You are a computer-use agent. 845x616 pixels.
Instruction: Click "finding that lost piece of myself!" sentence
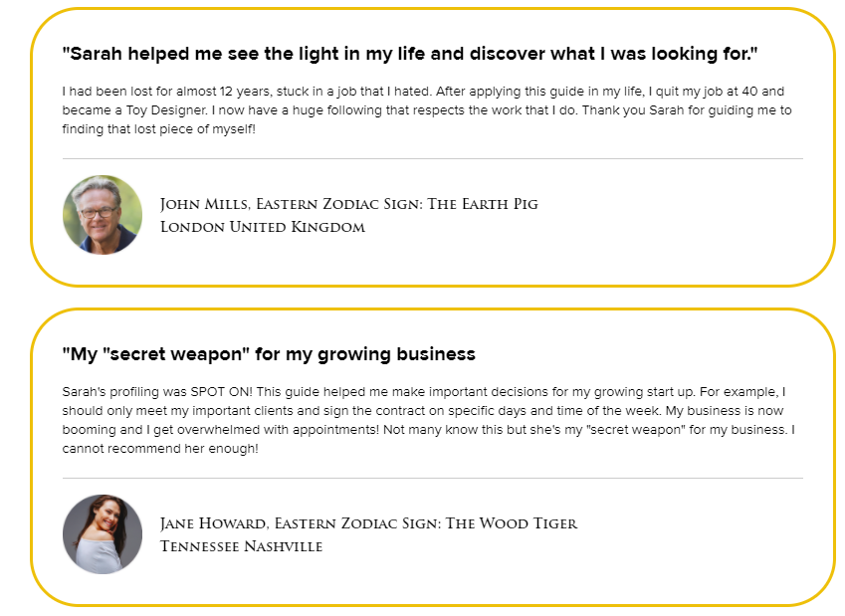click(x=159, y=129)
